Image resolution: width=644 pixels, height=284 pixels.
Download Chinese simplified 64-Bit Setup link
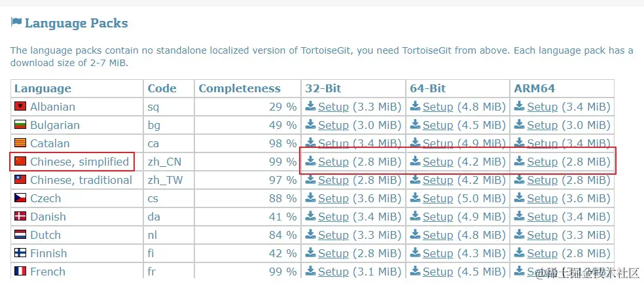(438, 162)
